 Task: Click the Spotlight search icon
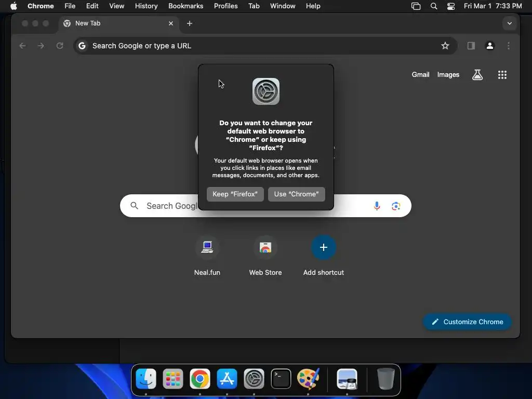pos(434,6)
